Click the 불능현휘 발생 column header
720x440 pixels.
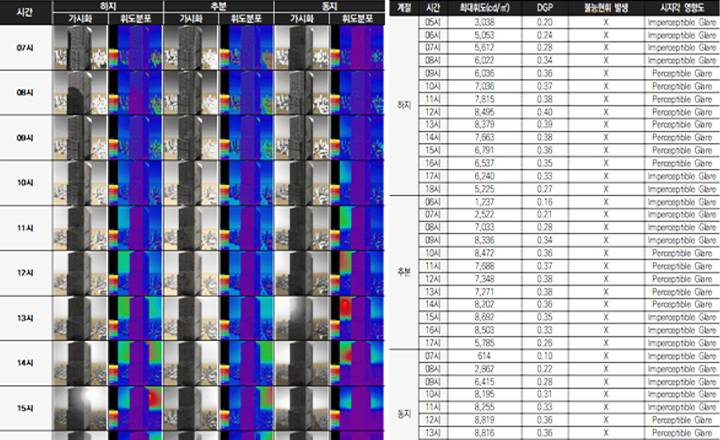(x=606, y=6)
